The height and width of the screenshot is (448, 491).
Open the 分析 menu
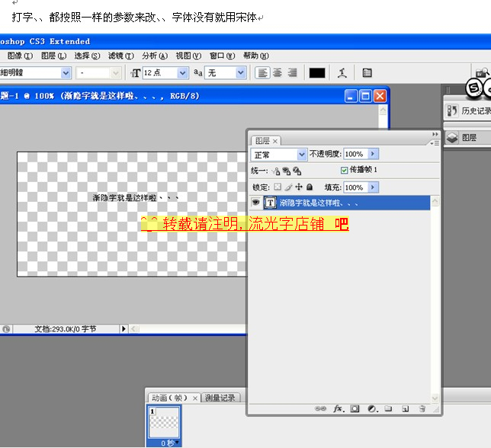tap(155, 56)
